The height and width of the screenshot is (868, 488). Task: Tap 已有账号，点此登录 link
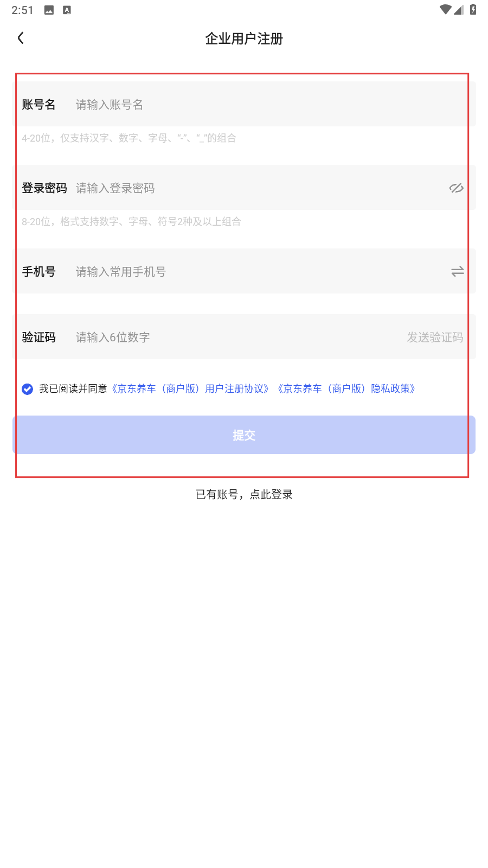point(244,494)
